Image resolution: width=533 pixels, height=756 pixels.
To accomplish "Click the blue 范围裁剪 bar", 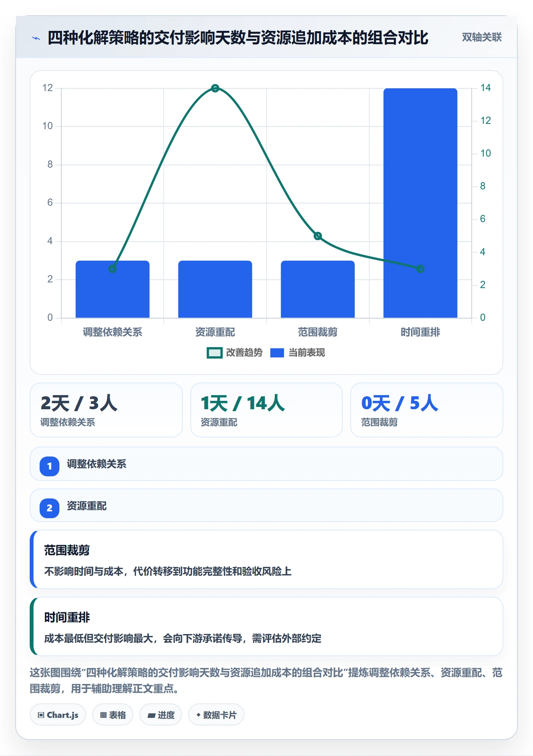I will 318,289.
